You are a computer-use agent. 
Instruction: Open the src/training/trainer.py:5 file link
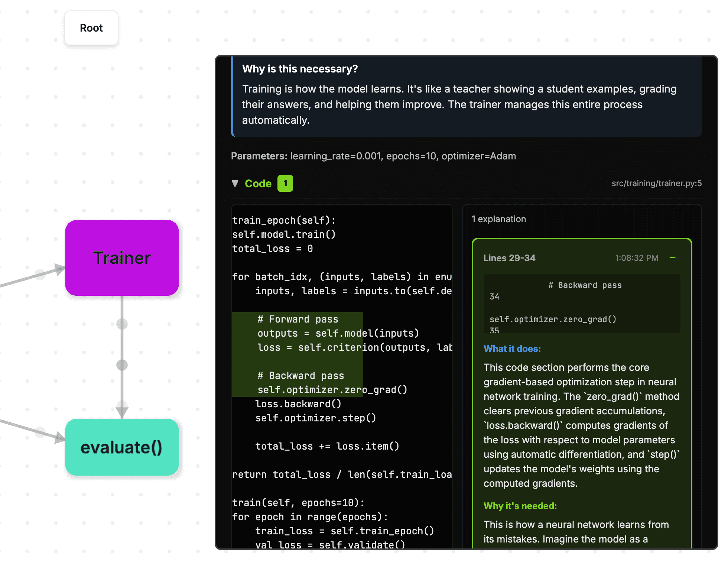tap(656, 183)
